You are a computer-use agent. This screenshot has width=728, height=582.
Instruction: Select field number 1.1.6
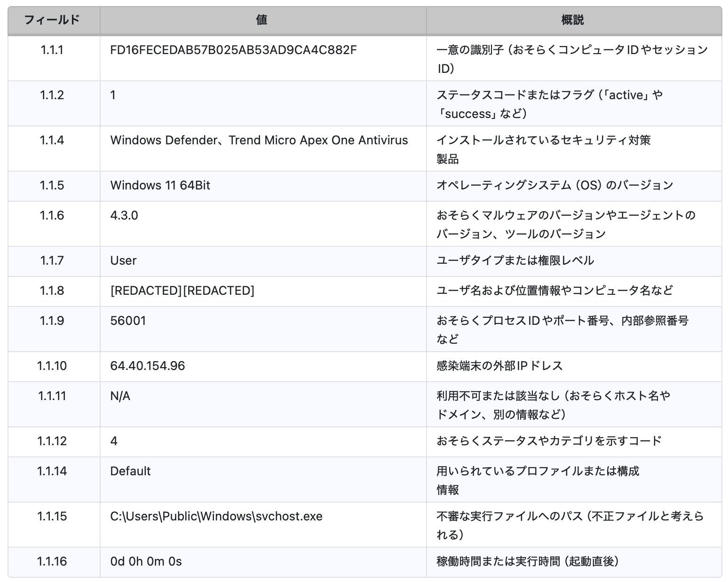52,215
